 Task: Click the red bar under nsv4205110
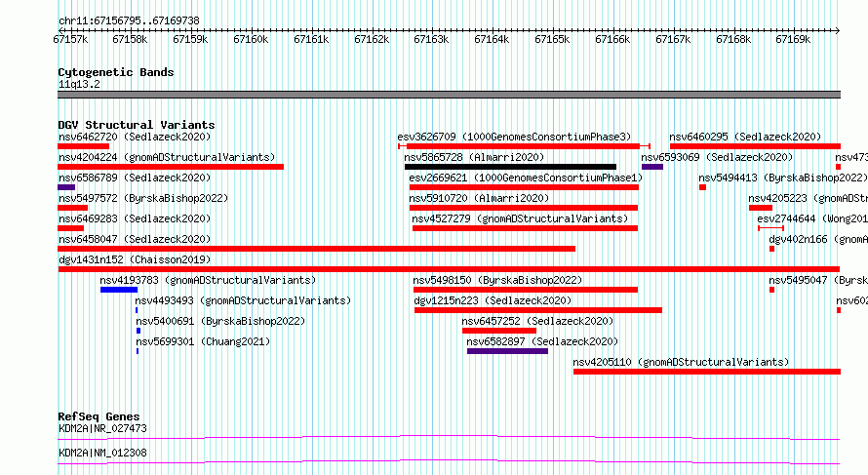707,372
